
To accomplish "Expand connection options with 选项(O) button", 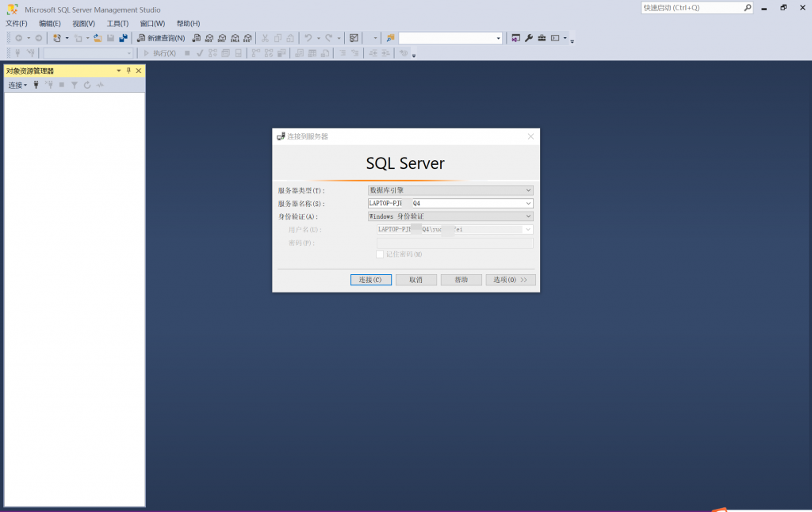I will click(x=511, y=280).
